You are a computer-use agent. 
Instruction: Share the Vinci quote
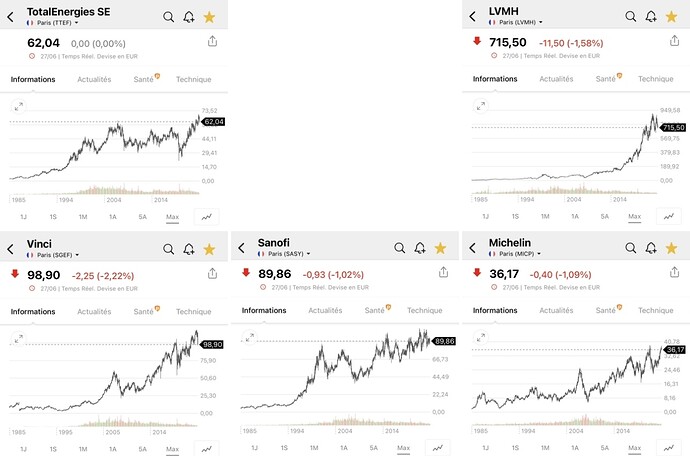(x=213, y=273)
